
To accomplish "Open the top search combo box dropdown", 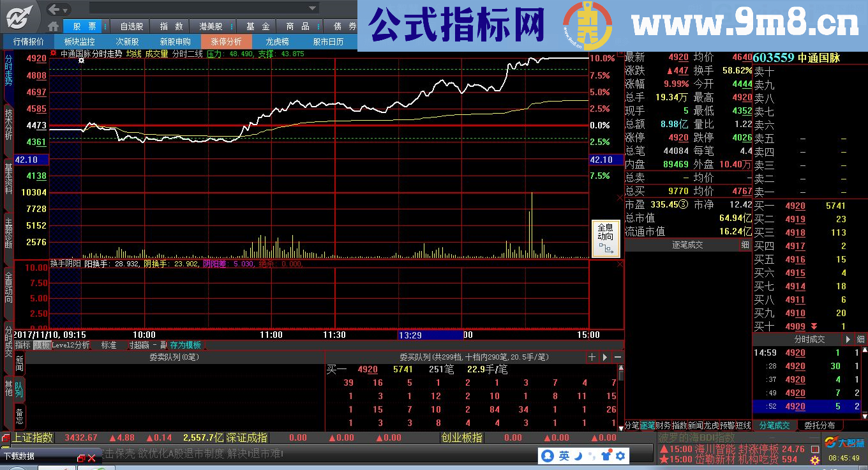I will coord(313,9).
